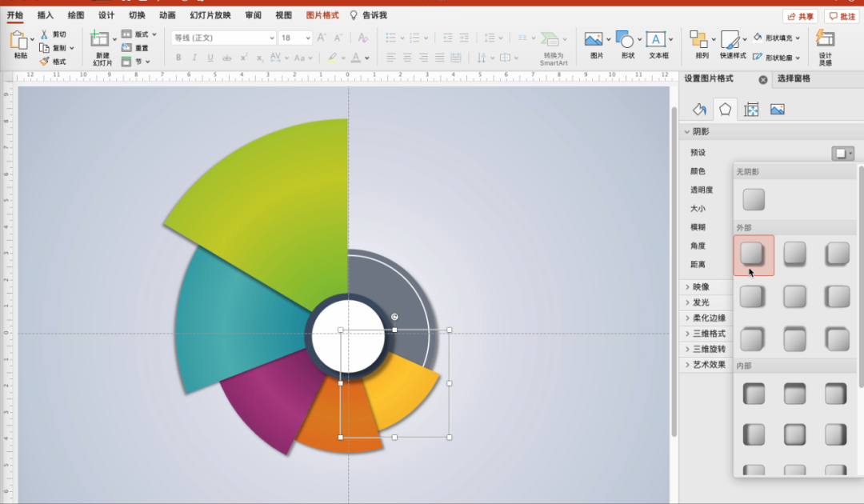This screenshot has height=504, width=864.
Task: Open the text highlight color picker
Action: click(332, 58)
